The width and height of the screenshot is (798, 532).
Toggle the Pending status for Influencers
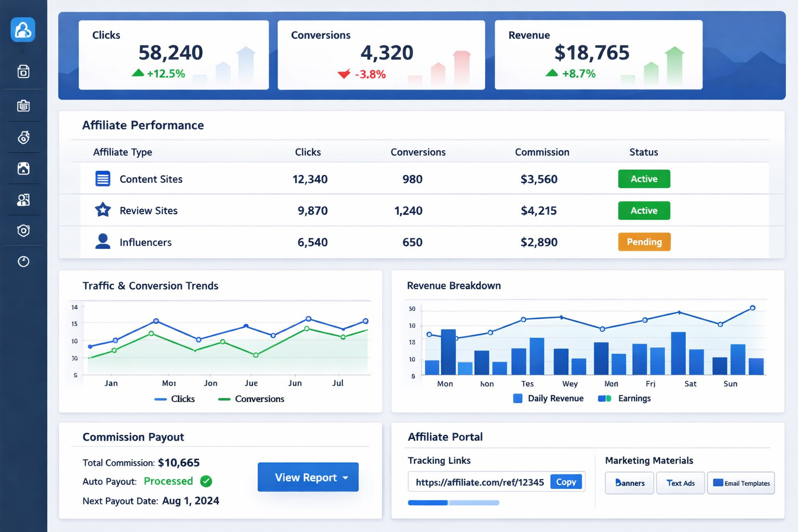tap(644, 242)
